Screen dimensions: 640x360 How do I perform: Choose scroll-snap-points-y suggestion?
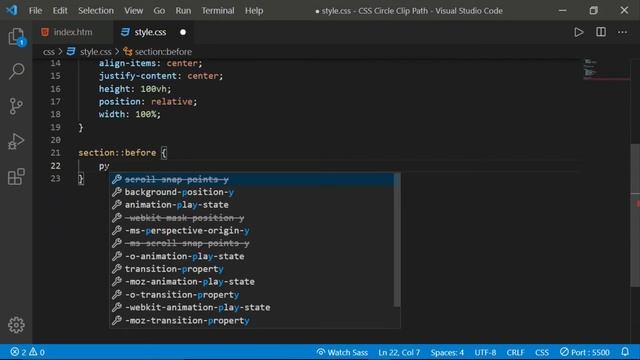pos(251,179)
